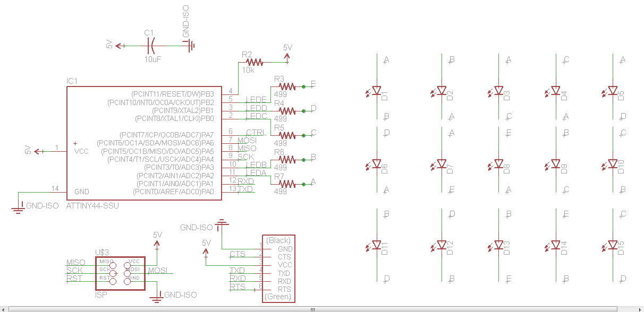Click the horizontal scrollbar left arrow
Image resolution: width=644 pixels, height=312 pixels.
4,309
